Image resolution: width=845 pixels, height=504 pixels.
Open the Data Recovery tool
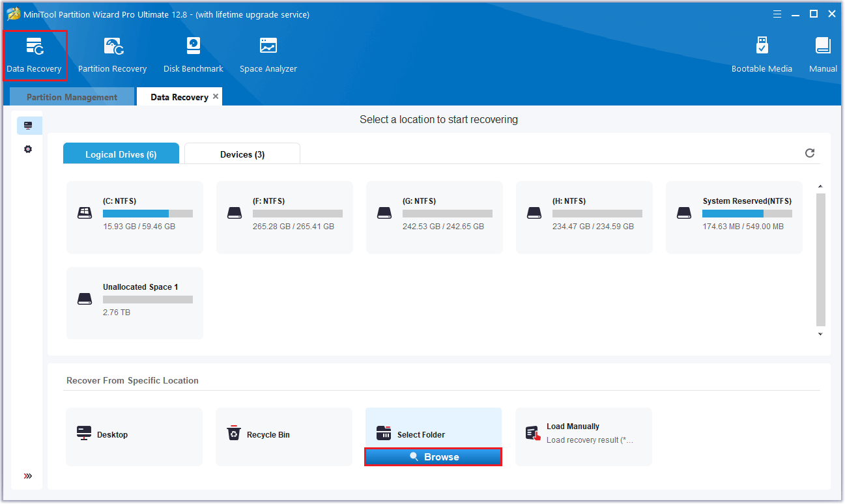pos(34,55)
